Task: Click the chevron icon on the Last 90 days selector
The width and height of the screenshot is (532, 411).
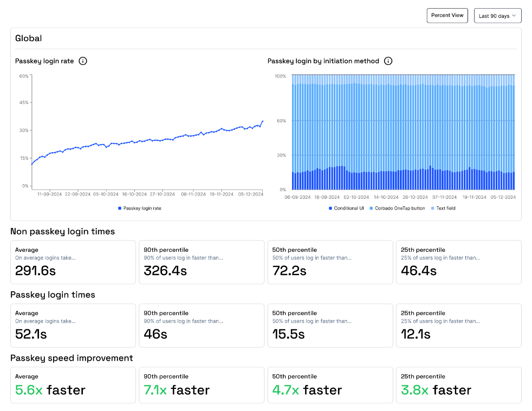Action: [x=514, y=15]
